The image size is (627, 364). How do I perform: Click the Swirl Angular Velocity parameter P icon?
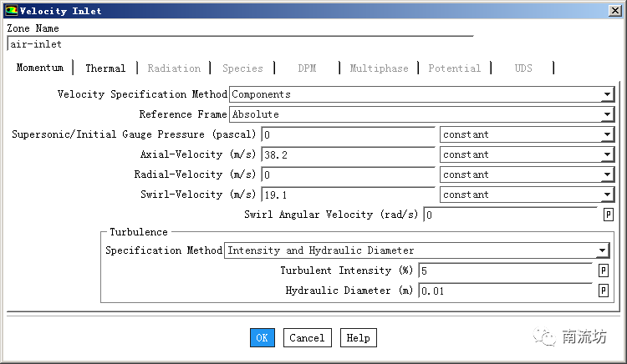608,215
